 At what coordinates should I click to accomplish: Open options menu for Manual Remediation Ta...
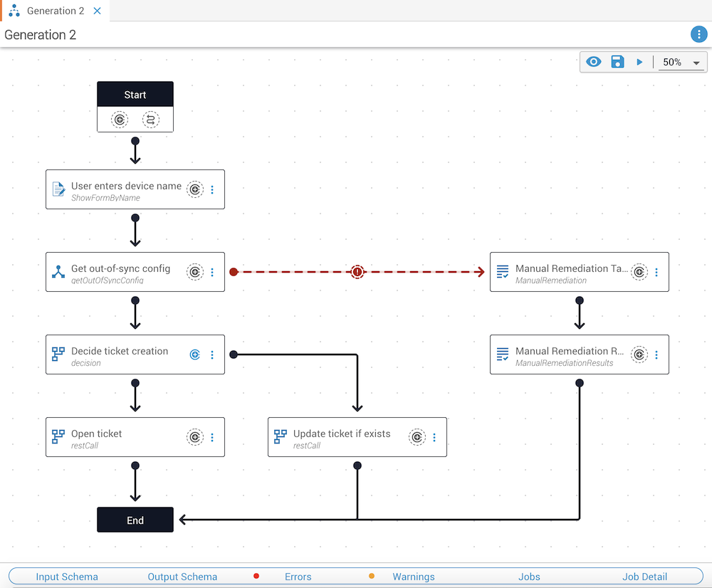coord(656,273)
